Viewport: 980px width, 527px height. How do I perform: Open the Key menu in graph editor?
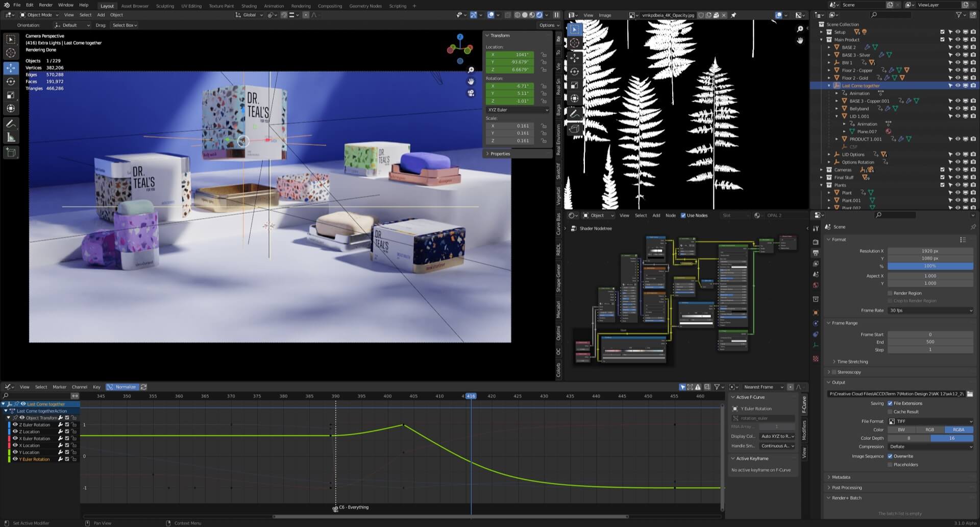[x=96, y=387]
